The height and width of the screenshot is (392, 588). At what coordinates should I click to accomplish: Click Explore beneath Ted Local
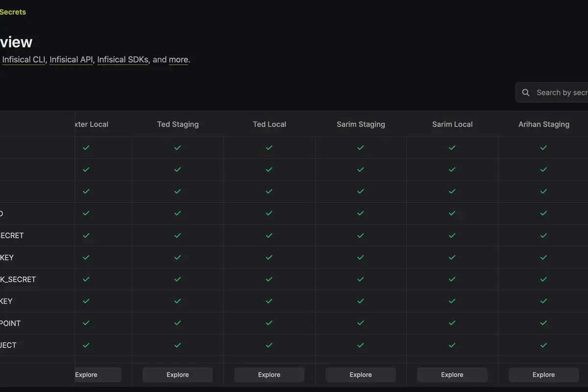[269, 375]
